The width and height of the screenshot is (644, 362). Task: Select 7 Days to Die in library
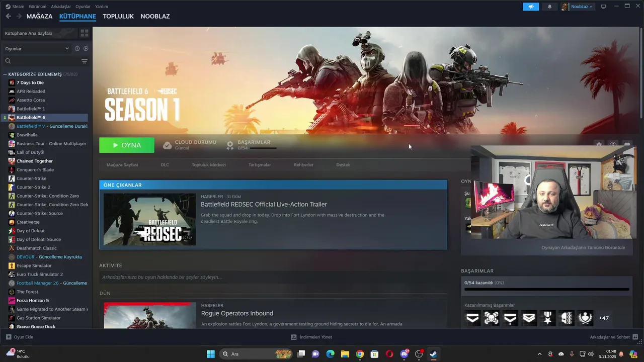click(x=30, y=82)
